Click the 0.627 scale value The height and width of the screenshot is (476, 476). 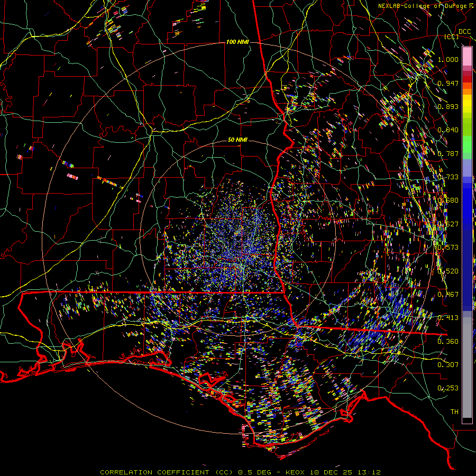click(x=448, y=224)
